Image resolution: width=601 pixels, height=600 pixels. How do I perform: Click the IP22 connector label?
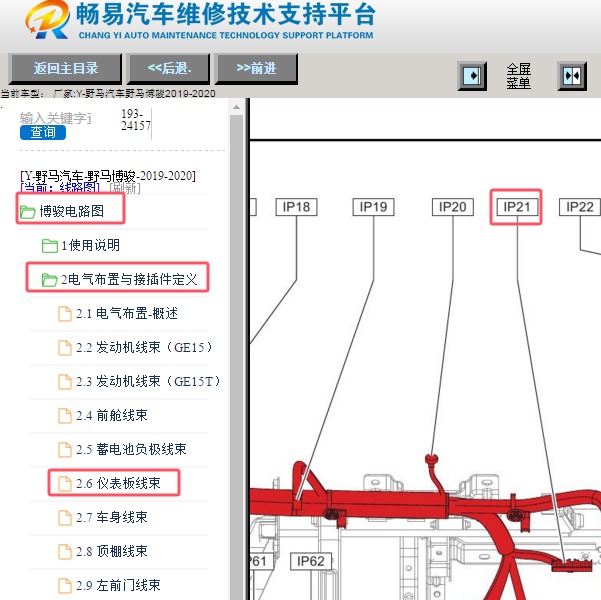coord(580,207)
